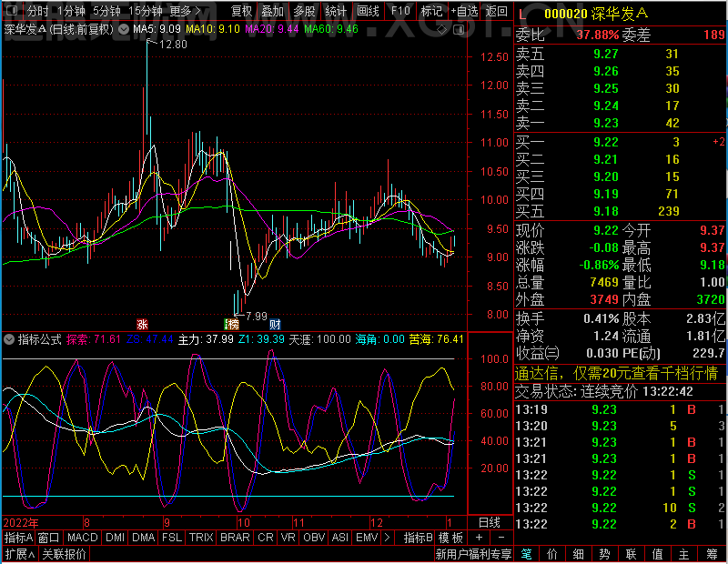Switch indicator to DMA
The image size is (728, 564).
point(143,538)
